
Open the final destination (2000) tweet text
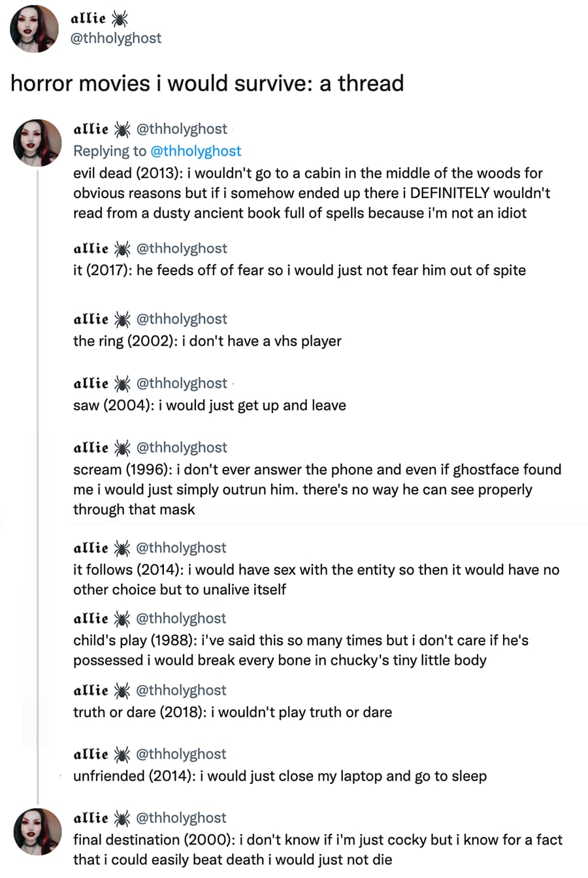point(318,849)
